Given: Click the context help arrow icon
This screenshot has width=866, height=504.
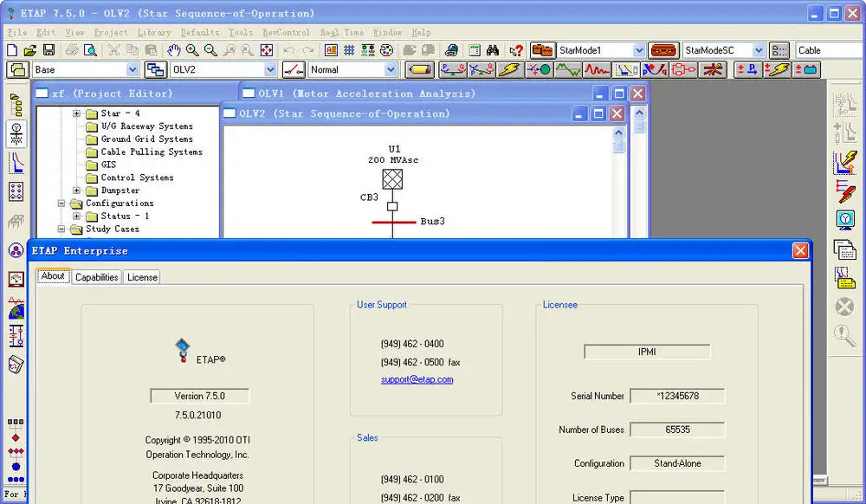Looking at the screenshot, I should 514,49.
